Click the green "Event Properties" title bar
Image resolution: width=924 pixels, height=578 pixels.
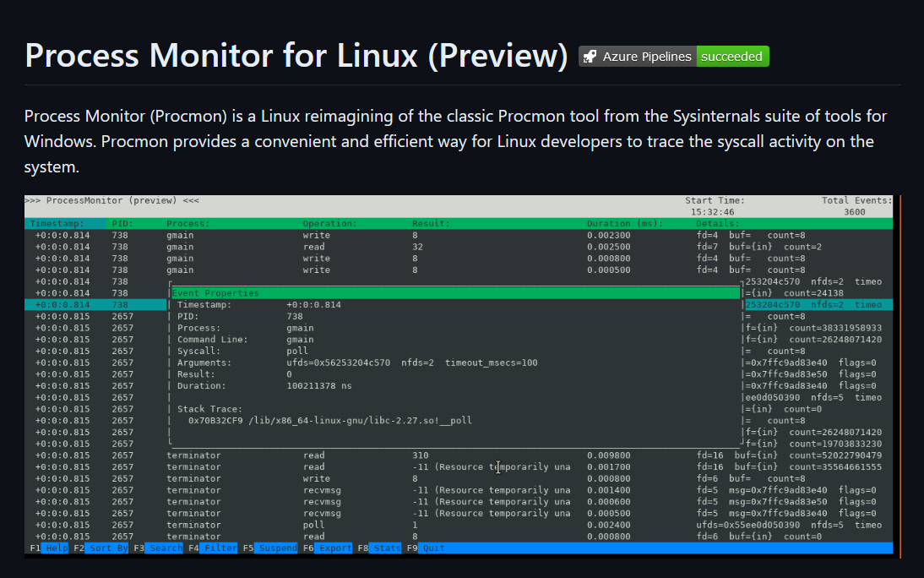click(455, 293)
